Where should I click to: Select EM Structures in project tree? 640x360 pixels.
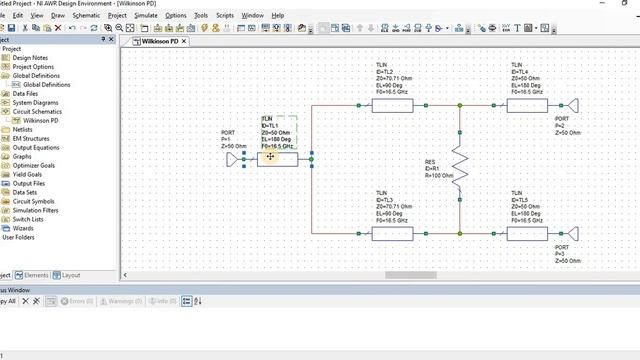point(31,139)
